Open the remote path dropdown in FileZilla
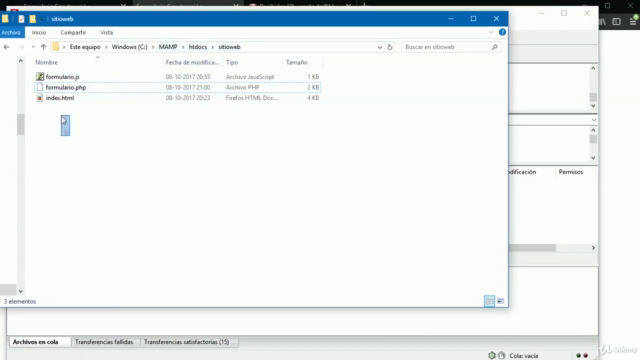 593,120
